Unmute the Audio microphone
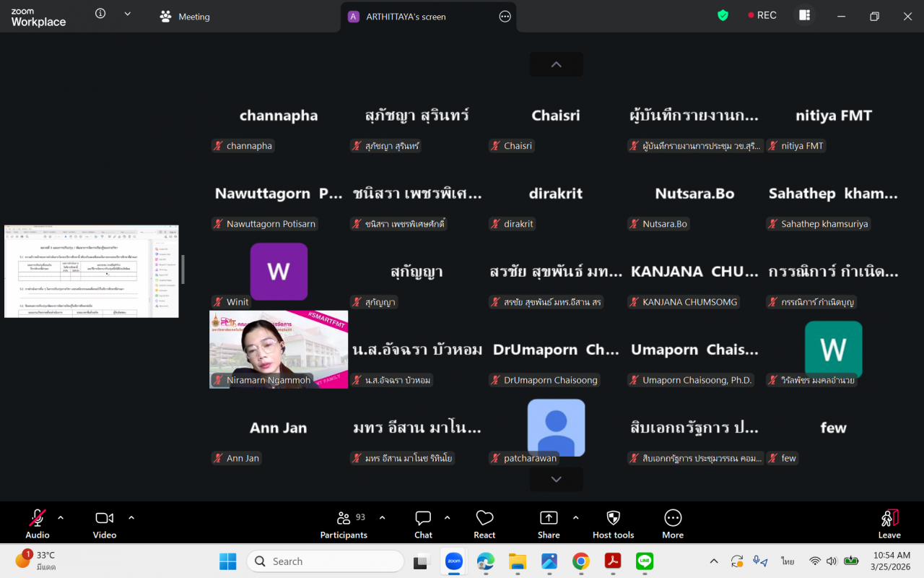The image size is (924, 578). [x=38, y=523]
